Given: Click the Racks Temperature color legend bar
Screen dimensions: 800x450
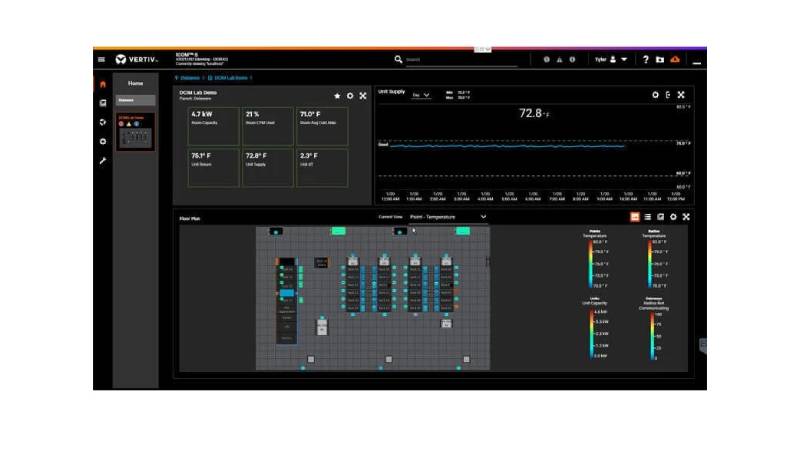Looking at the screenshot, I should 650,264.
